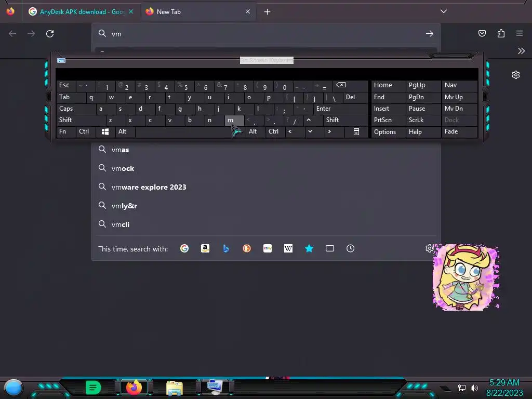Select vmware explore 2023 suggestion
Screen dimensions: 532x399
point(266,187)
